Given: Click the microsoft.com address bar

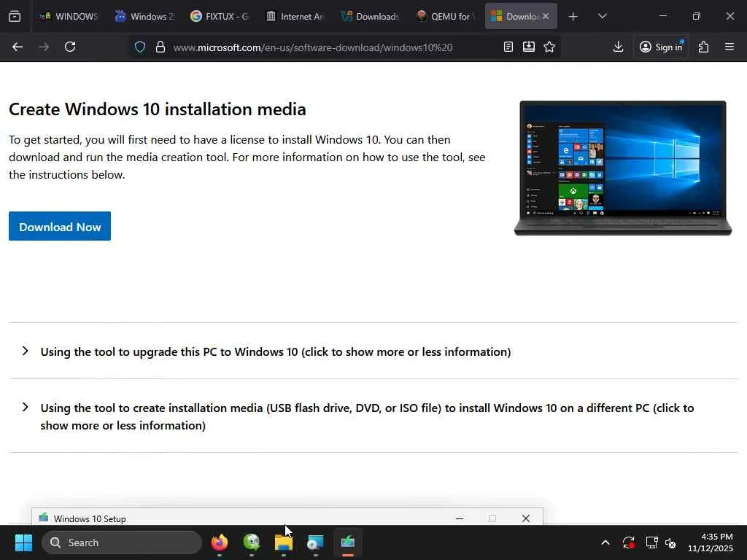Looking at the screenshot, I should click(312, 47).
